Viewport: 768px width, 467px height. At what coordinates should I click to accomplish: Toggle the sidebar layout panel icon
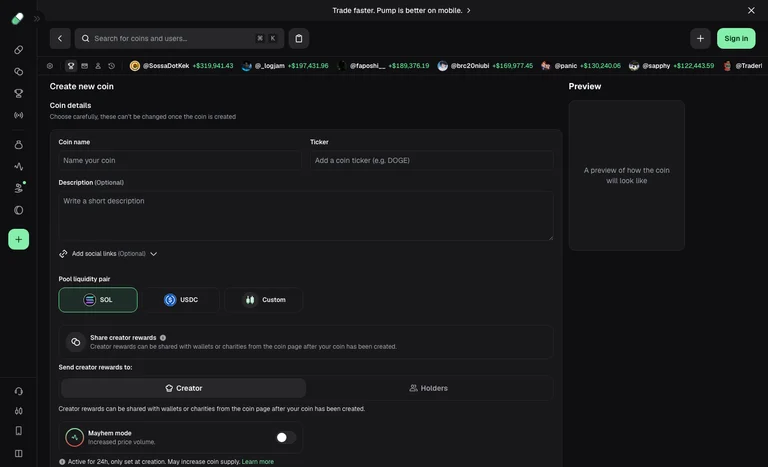pyautogui.click(x=19, y=453)
